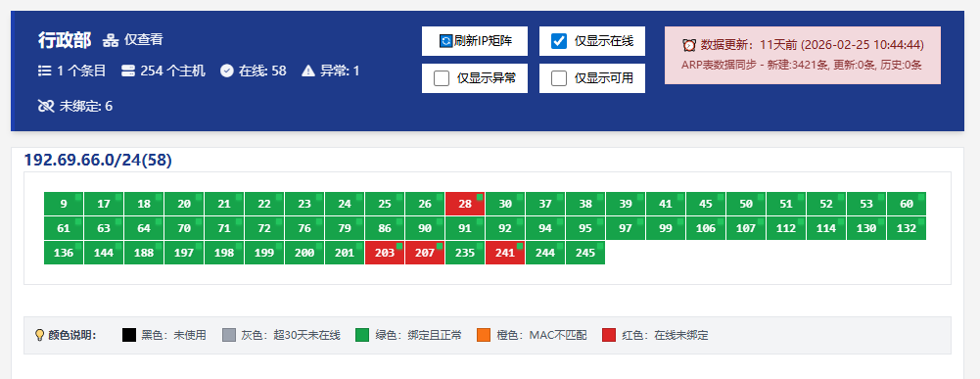Select the green IP cell 200

(304, 253)
